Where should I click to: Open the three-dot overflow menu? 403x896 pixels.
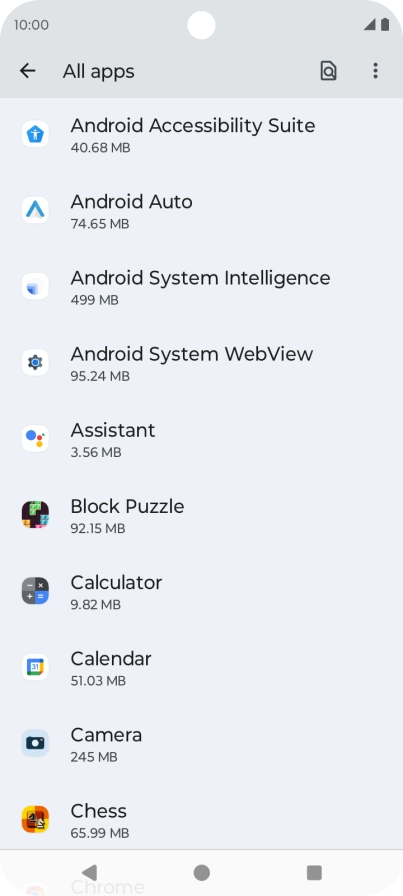(x=375, y=71)
